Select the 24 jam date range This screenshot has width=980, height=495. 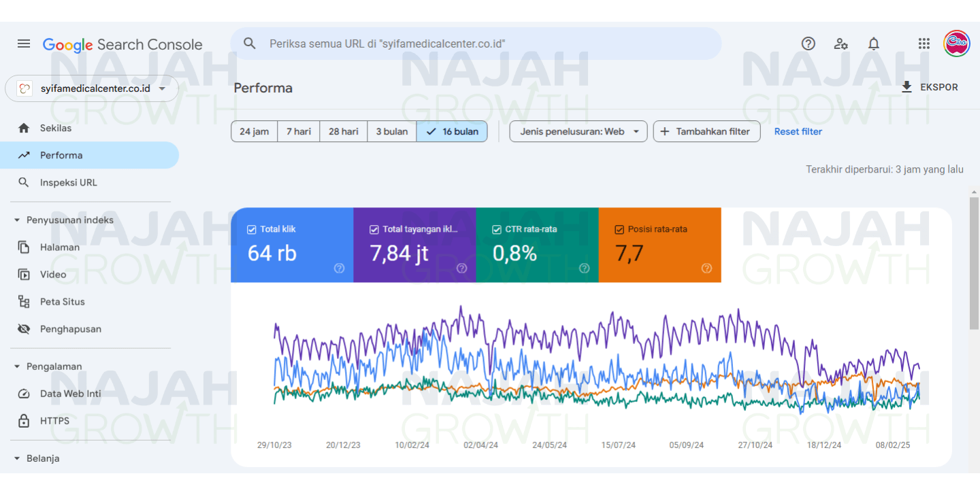(255, 131)
